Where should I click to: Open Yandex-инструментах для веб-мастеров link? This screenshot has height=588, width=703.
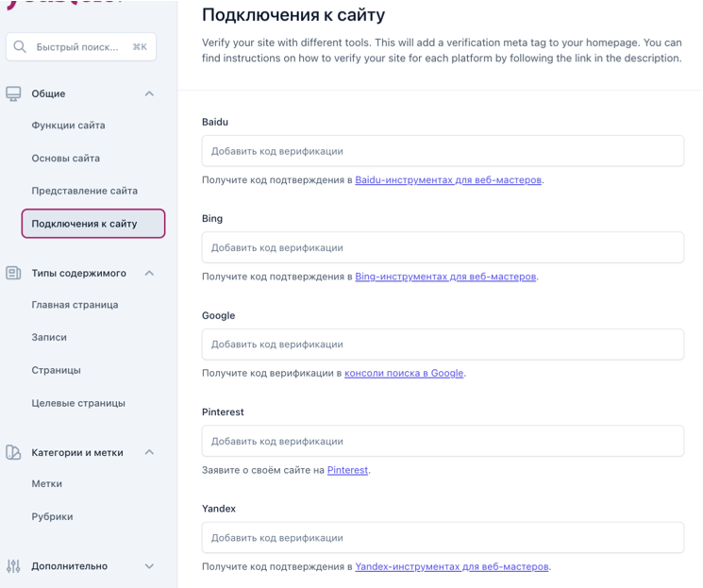point(452,566)
